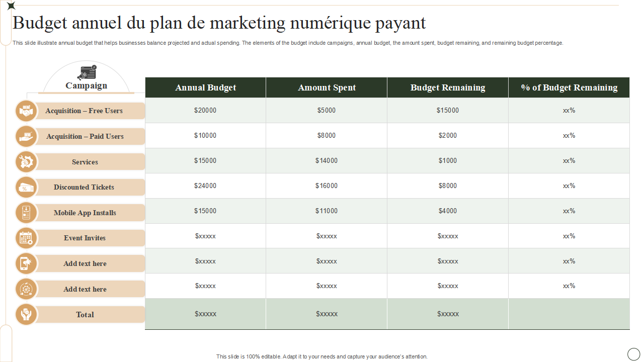
Task: Click the black star icon at top-left corner
Action: tap(11, 6)
